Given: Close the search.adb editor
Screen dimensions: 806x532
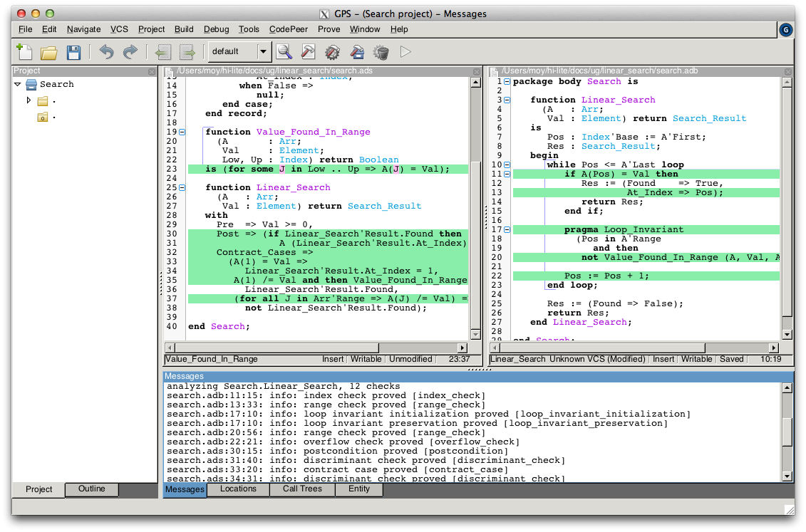Looking at the screenshot, I should [788, 71].
